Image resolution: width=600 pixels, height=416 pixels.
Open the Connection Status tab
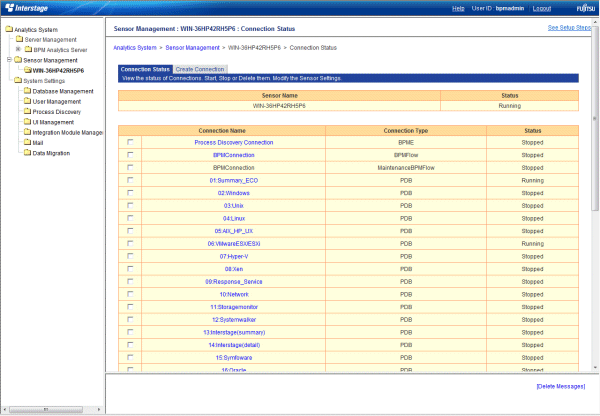[x=145, y=69]
